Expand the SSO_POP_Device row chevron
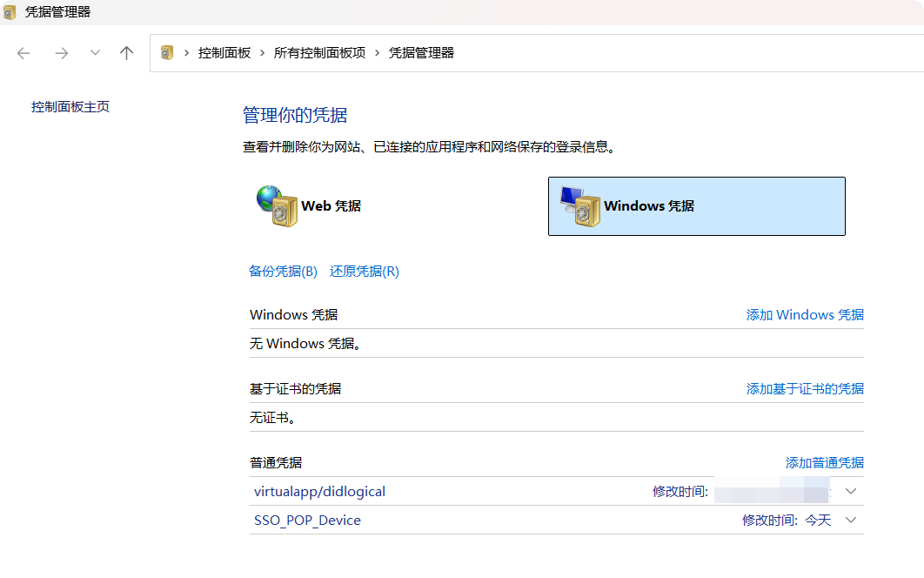924x578 pixels. (850, 520)
